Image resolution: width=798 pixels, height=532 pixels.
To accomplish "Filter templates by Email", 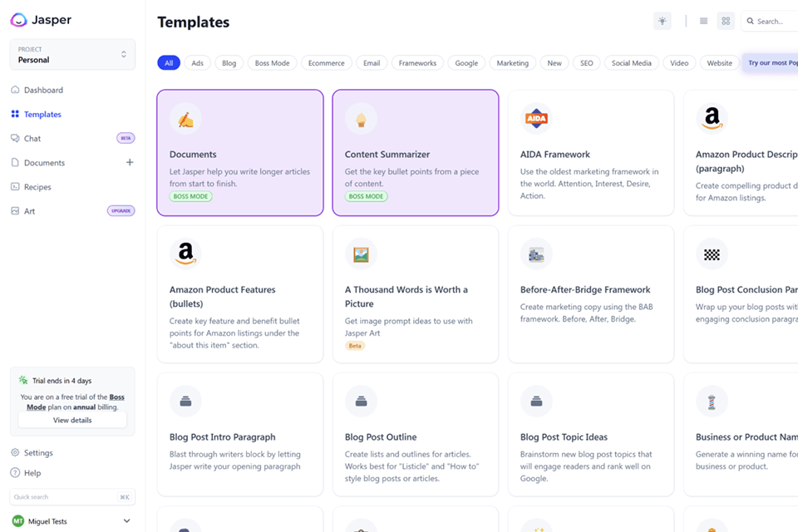I will click(372, 63).
